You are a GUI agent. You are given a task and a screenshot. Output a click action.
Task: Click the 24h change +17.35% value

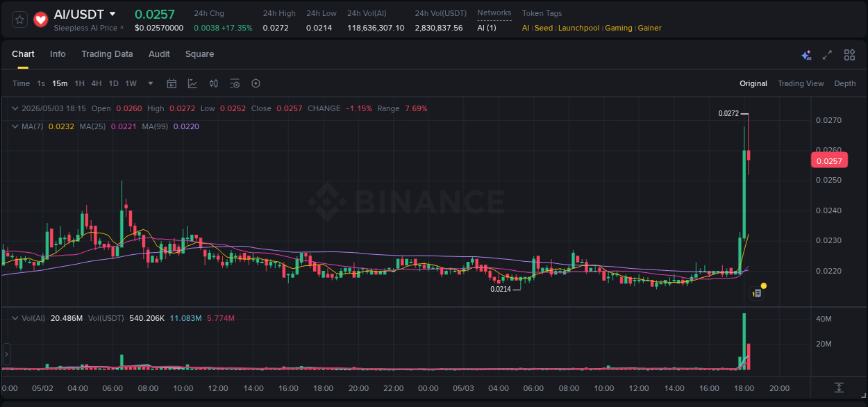[x=237, y=28]
